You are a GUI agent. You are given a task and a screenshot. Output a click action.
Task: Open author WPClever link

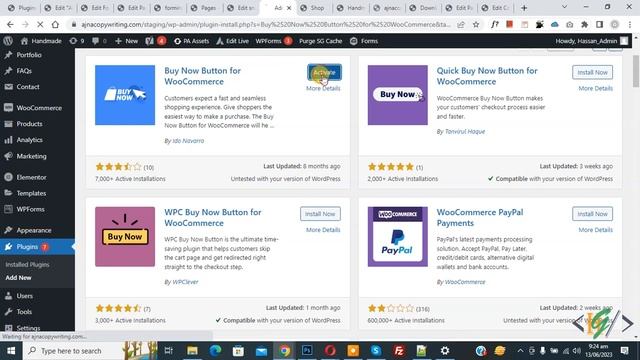pos(185,282)
